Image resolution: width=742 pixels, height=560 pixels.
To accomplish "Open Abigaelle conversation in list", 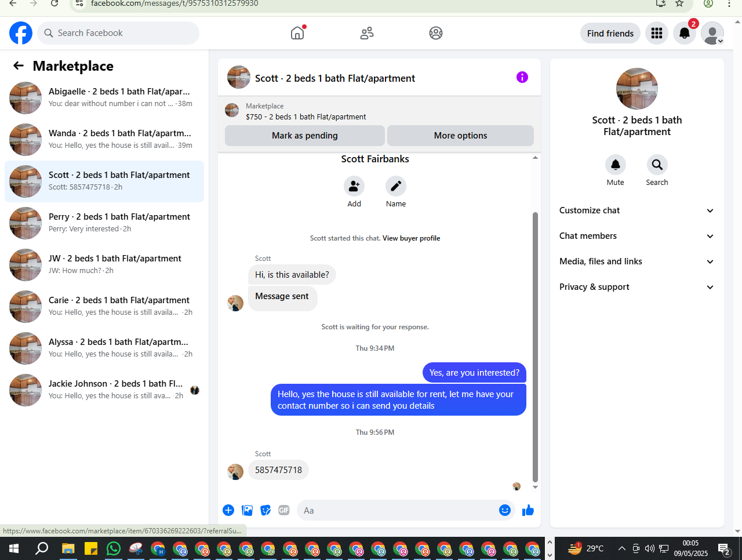I will (x=104, y=98).
